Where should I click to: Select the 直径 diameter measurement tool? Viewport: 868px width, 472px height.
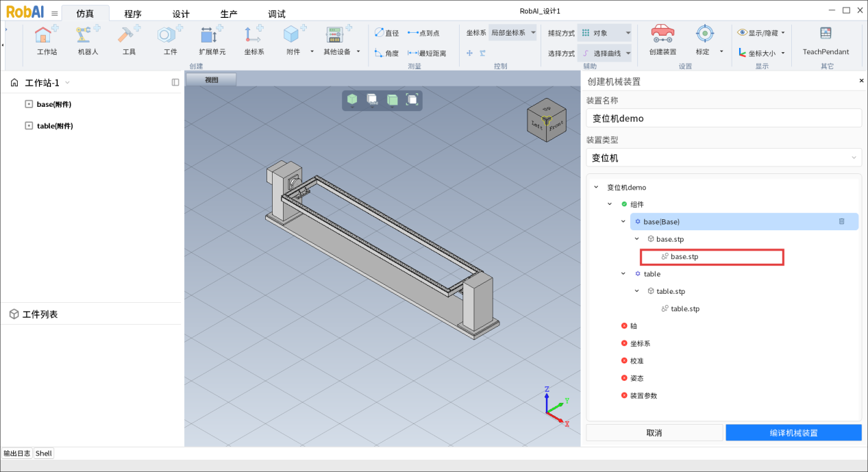[386, 33]
